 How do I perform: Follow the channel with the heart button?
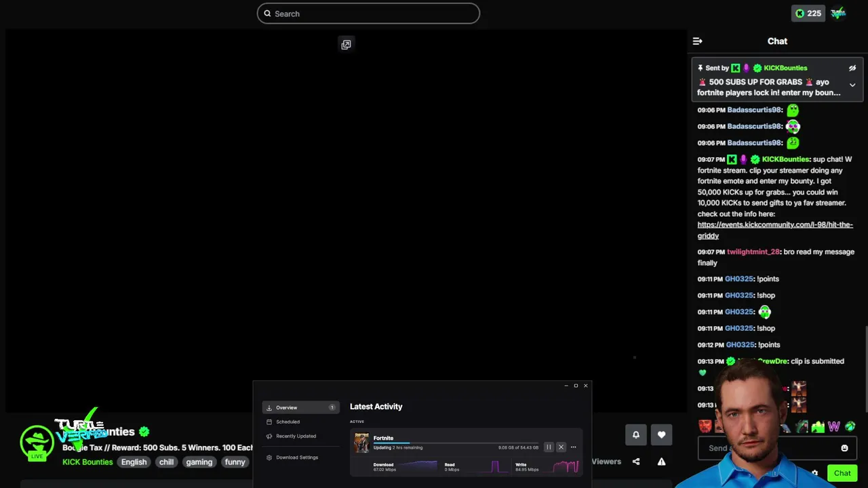[x=662, y=435]
